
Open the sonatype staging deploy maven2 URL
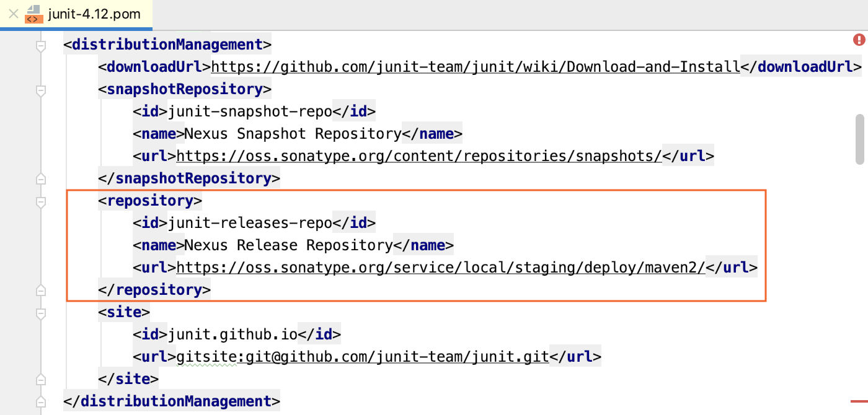click(441, 268)
